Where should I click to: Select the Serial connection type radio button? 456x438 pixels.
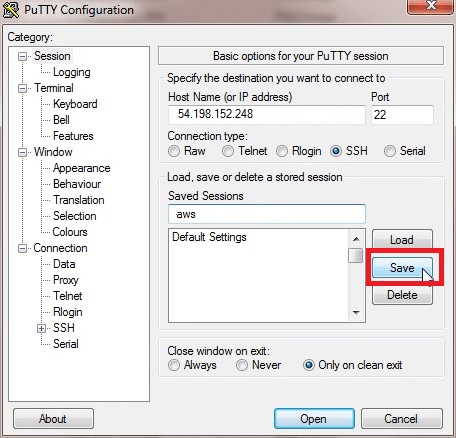tap(390, 151)
